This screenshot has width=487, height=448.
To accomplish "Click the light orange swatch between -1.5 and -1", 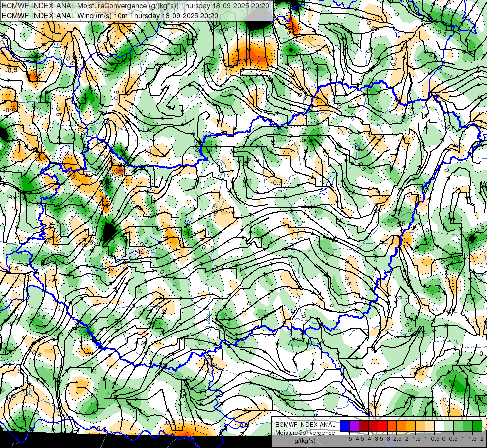I will coord(420,426).
